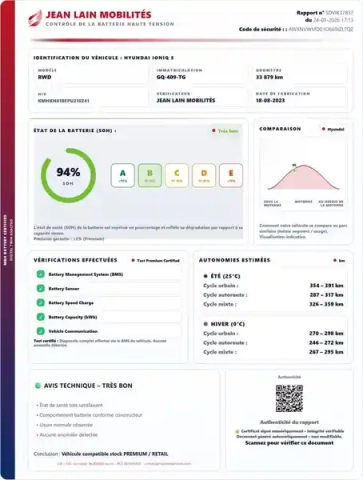The width and height of the screenshot is (363, 480).
Task: Click the red dot beside Test Premium Certified
Action: click(133, 260)
